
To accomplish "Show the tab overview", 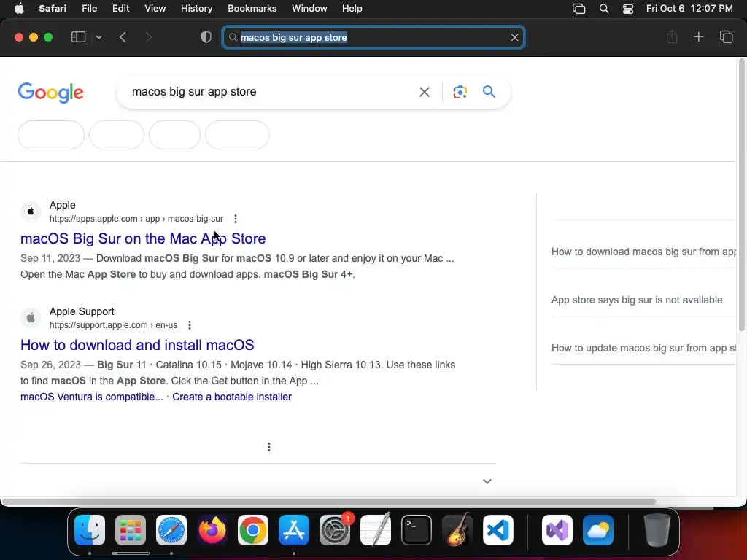I will point(726,36).
